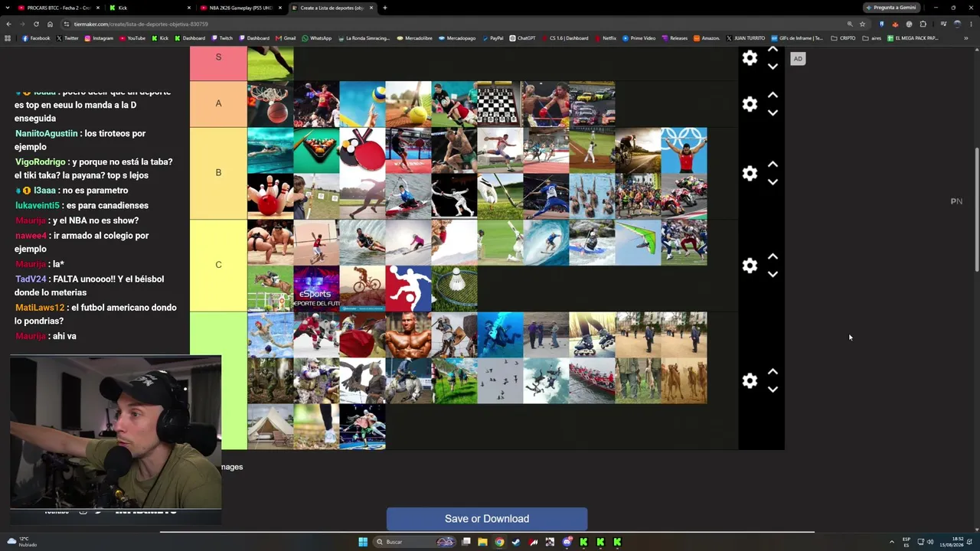
Task: Move tier S down with the arrow
Action: tap(773, 67)
